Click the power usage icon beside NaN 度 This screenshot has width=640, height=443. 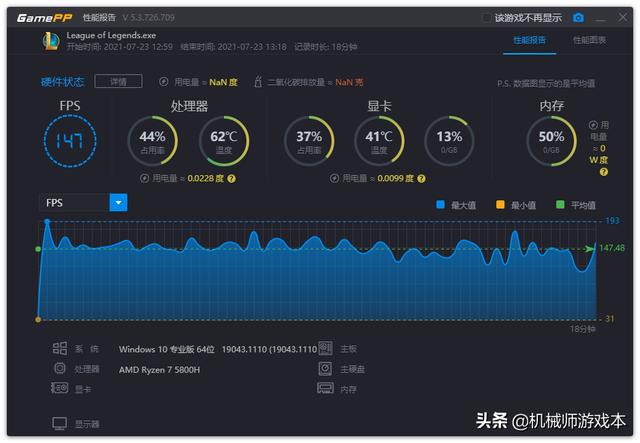coord(164,82)
